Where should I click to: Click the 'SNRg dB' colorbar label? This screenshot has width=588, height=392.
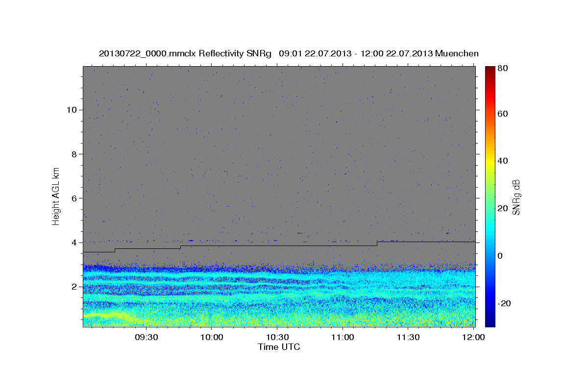[x=516, y=197]
